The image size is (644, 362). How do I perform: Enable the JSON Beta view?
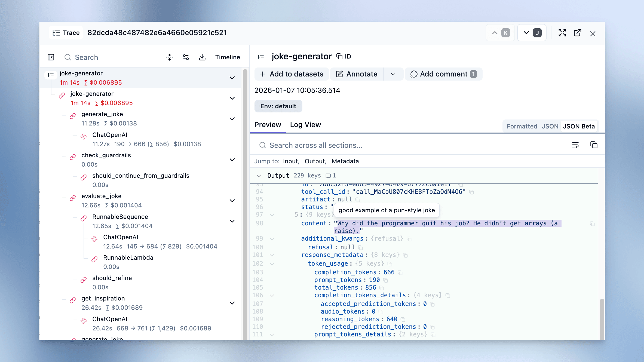tap(579, 126)
